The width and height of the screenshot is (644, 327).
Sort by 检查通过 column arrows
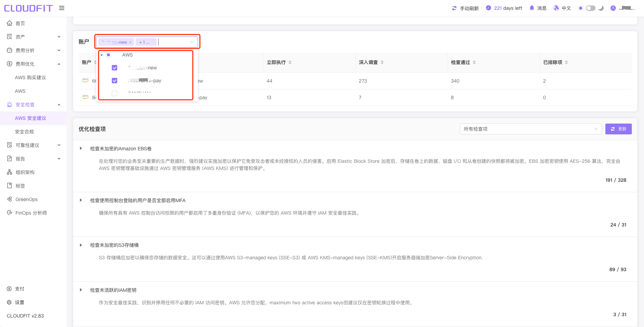point(474,63)
